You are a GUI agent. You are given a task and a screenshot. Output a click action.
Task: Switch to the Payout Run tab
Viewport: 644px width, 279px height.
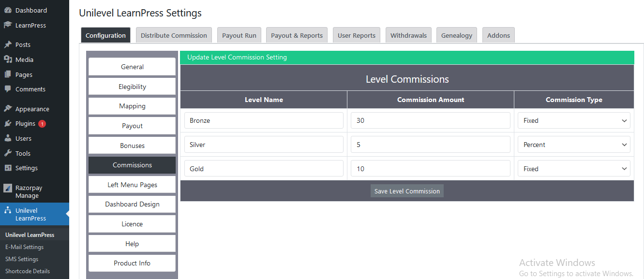pos(239,35)
